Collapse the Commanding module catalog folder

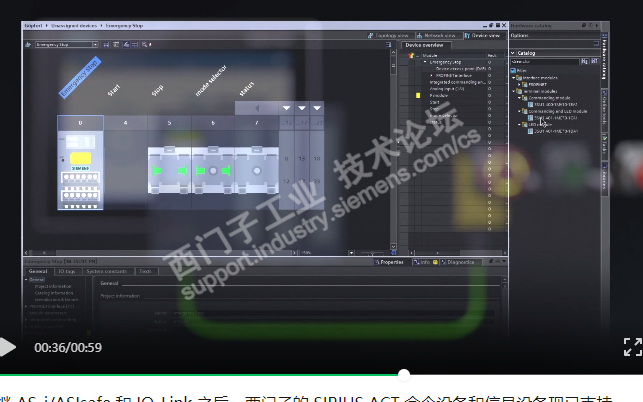(520, 98)
